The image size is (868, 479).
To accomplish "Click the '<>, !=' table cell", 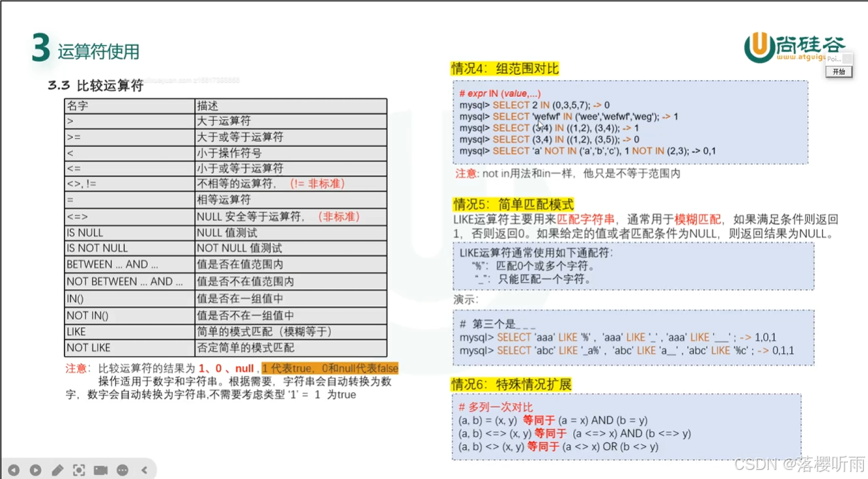I will (129, 184).
